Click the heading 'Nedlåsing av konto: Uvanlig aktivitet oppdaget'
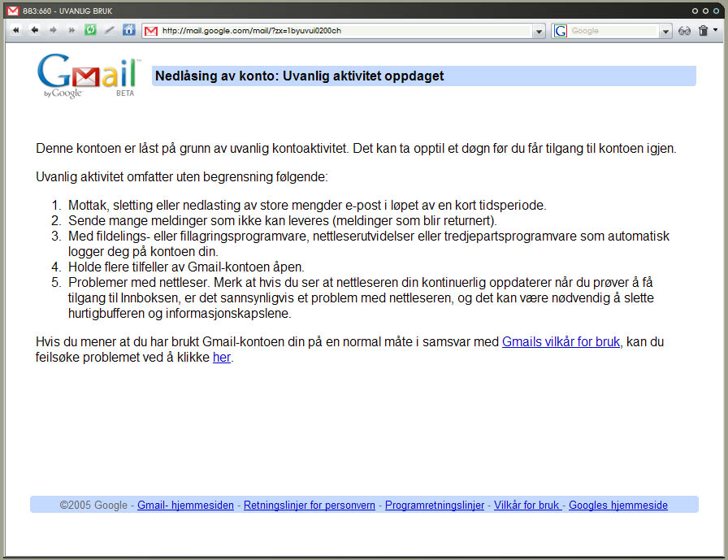The image size is (728, 560). pos(300,76)
